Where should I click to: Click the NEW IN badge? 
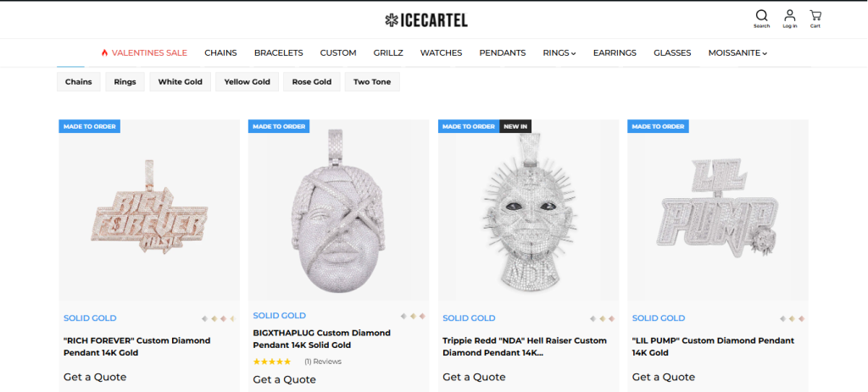click(515, 126)
